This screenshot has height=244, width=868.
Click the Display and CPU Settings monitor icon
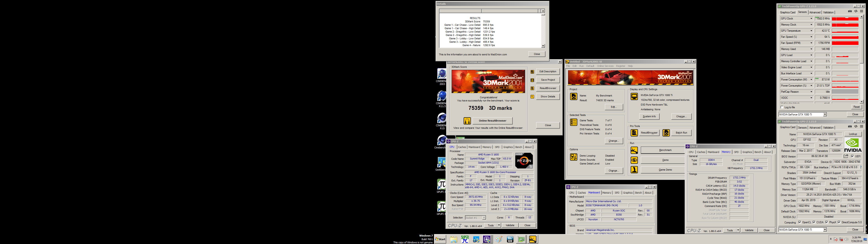coord(634,97)
